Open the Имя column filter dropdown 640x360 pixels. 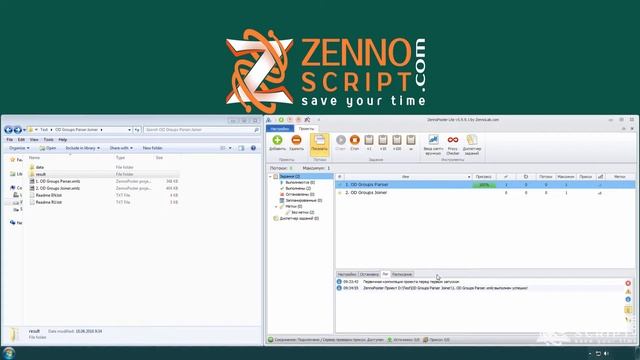pyautogui.click(x=469, y=177)
